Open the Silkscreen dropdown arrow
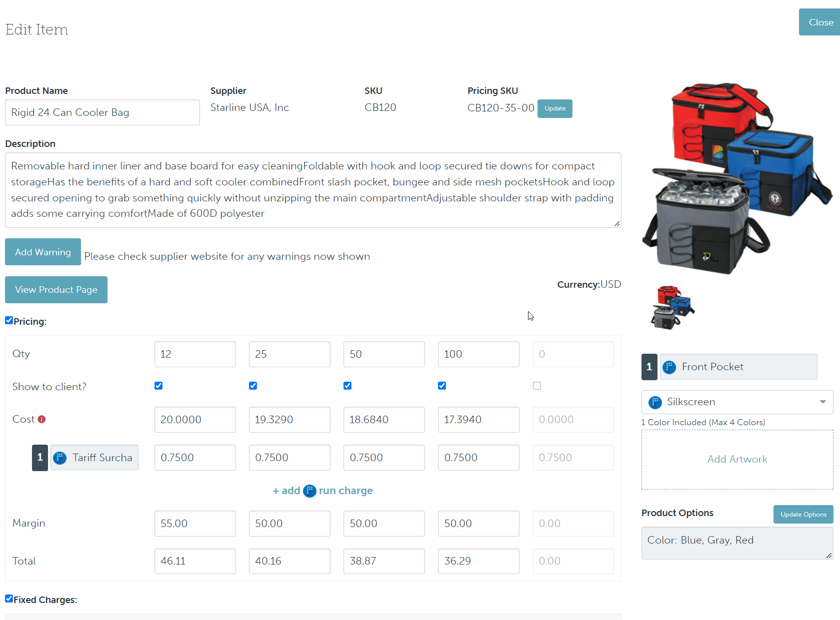840x620 pixels. [822, 402]
